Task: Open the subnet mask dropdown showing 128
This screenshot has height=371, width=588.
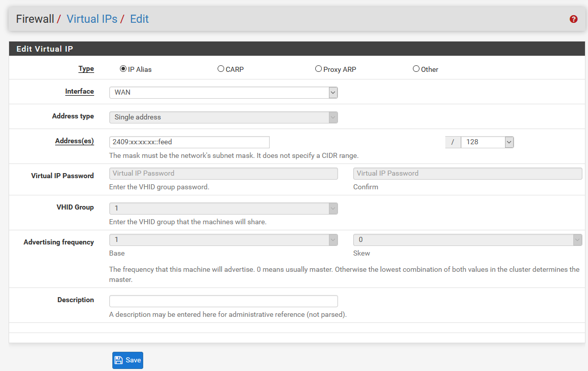Action: (x=487, y=142)
